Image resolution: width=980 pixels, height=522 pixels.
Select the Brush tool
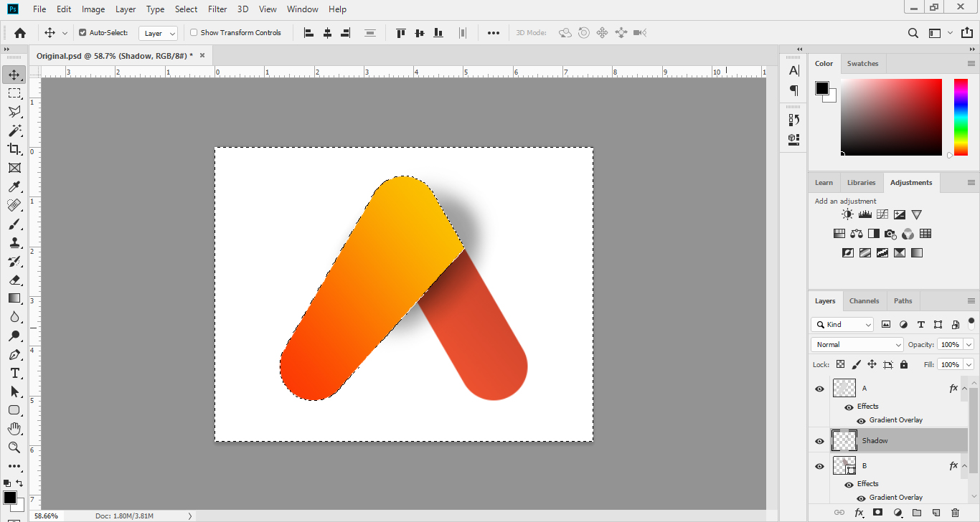(x=14, y=224)
